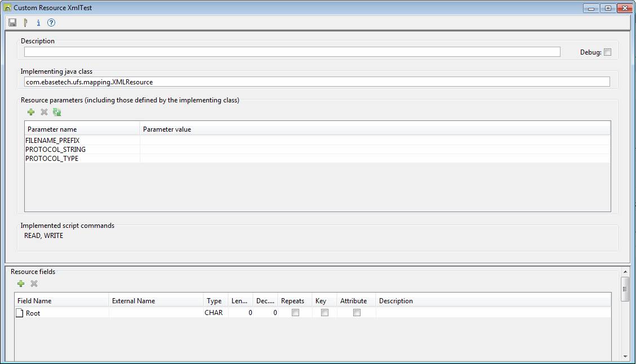Delete the selected resource field
Screen dimensions: 636x364
point(34,284)
